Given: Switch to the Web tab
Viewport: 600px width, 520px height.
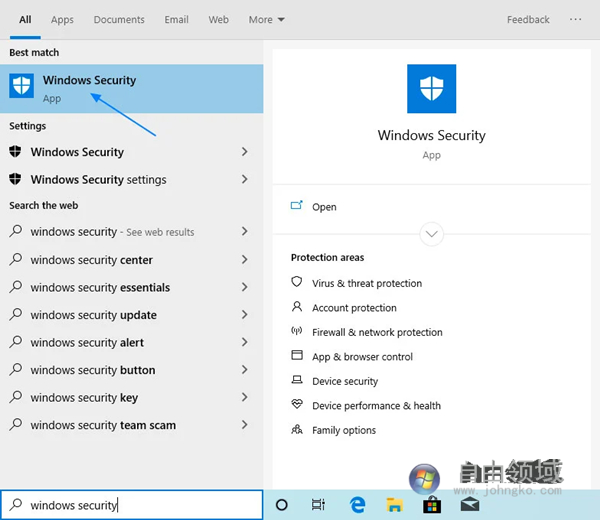Looking at the screenshot, I should click(x=218, y=20).
